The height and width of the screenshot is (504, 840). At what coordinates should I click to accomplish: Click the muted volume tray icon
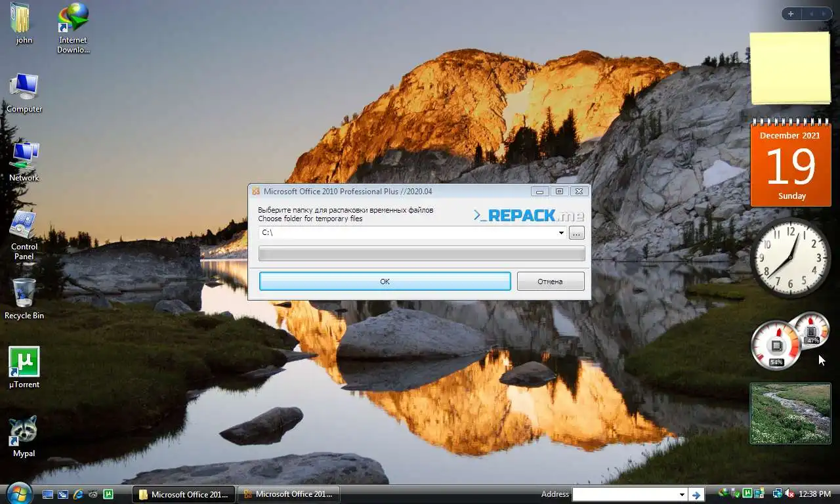click(x=790, y=493)
